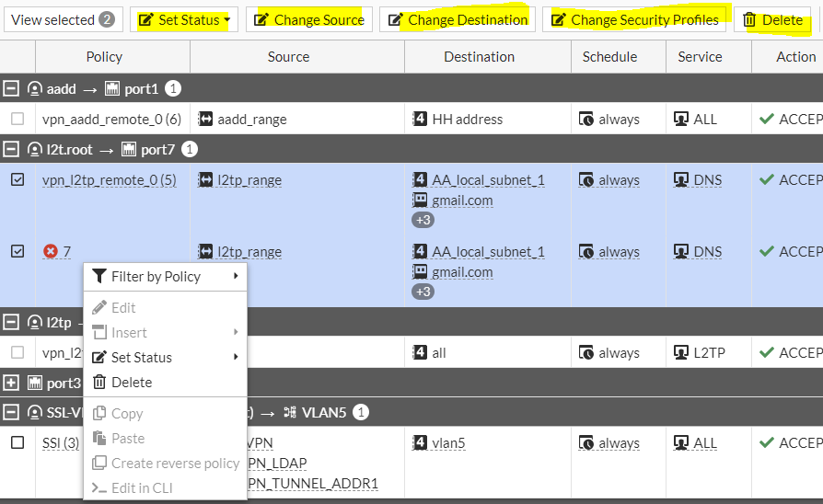823x504 pixels.
Task: Click the red disabled status icon on policy 7
Action: click(51, 252)
